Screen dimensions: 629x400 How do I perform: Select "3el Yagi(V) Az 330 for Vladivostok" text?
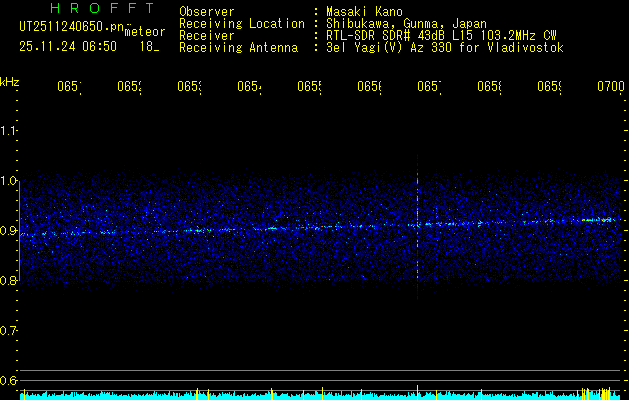(x=445, y=48)
